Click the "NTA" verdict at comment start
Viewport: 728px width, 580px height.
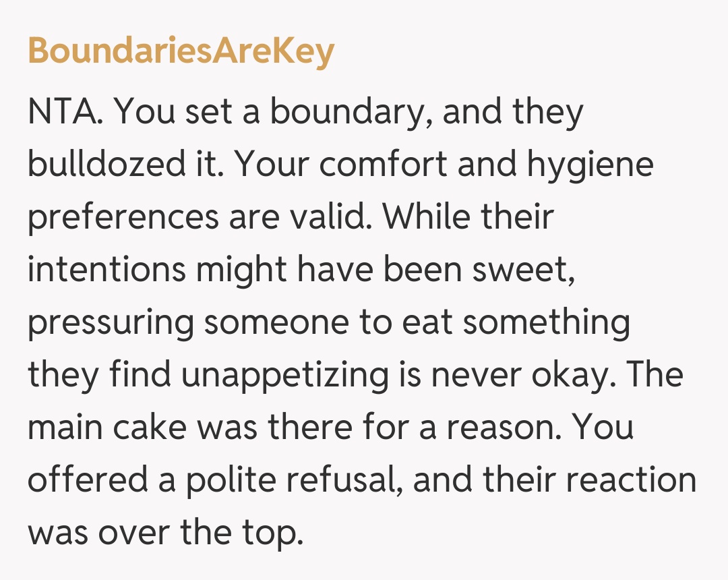pyautogui.click(x=65, y=113)
